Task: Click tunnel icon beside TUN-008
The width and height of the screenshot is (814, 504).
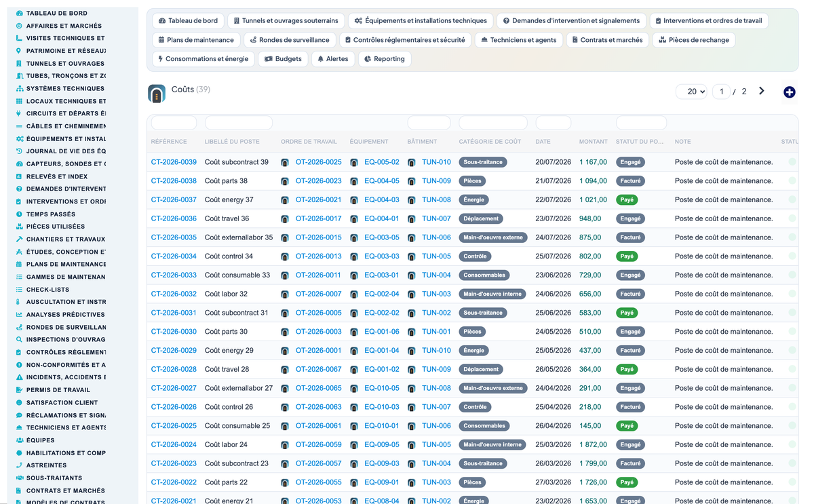Action: (412, 200)
